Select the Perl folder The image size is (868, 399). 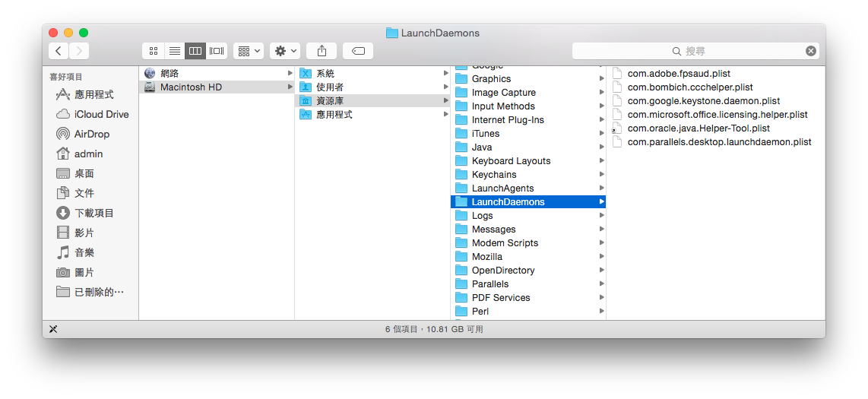[528, 312]
